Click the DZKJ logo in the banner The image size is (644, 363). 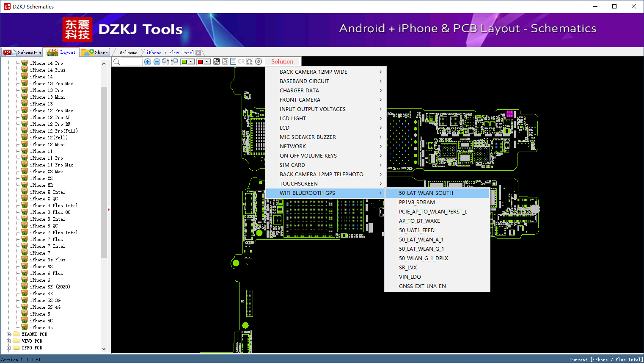77,30
